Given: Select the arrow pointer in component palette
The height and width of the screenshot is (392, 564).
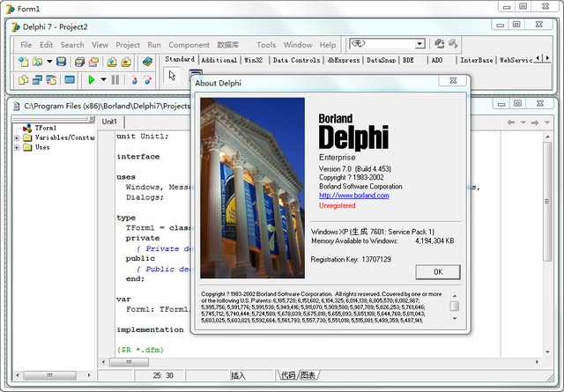Looking at the screenshot, I should click(x=172, y=76).
